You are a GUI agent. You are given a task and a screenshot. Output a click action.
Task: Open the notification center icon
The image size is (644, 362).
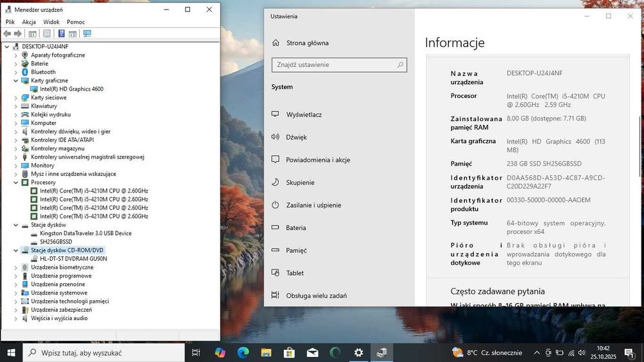[x=629, y=352]
